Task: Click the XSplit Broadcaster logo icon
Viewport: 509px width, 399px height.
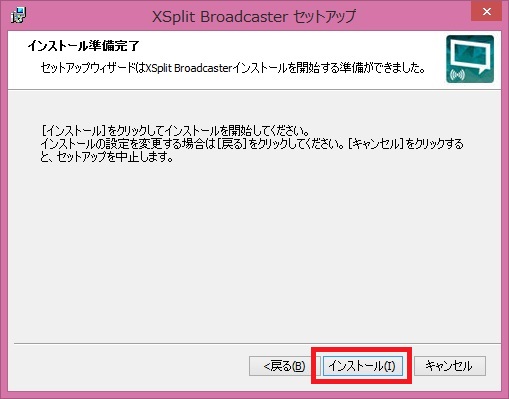Action: point(470,59)
